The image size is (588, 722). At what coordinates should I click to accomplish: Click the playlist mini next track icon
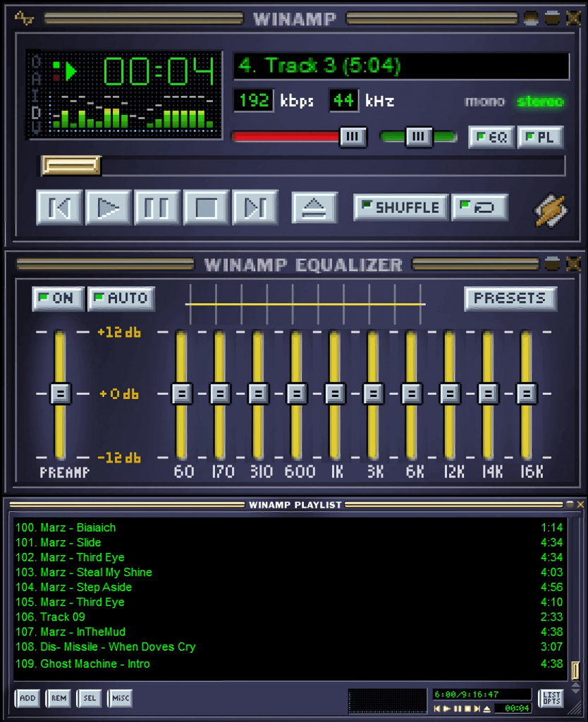[x=477, y=709]
